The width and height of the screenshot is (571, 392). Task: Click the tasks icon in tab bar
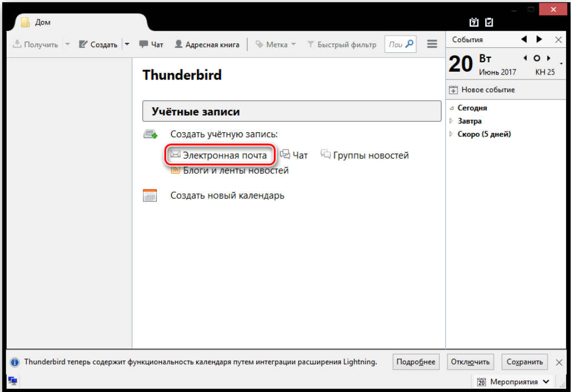click(489, 23)
